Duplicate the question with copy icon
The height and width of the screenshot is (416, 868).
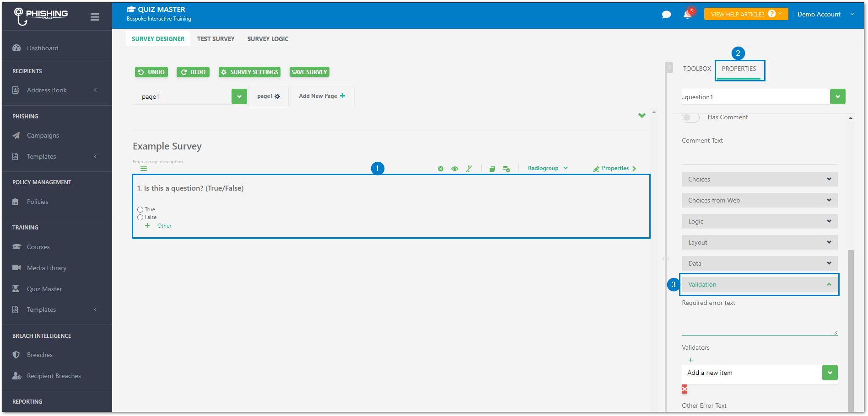[492, 169]
